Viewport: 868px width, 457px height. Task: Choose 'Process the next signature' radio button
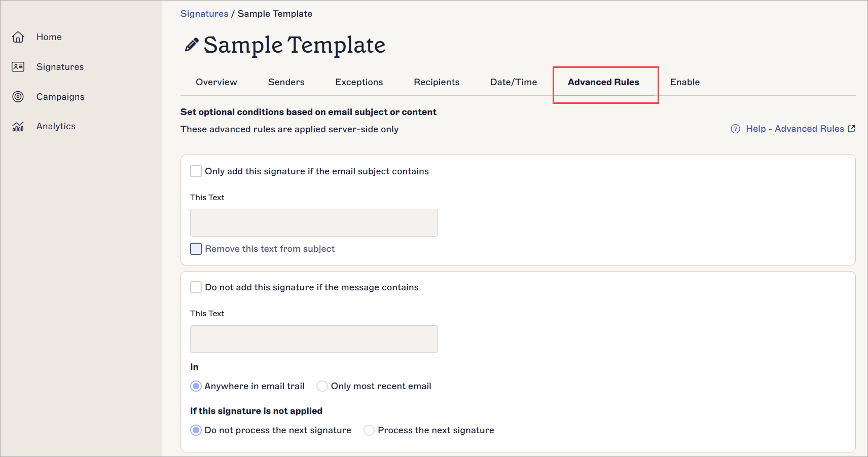[369, 430]
